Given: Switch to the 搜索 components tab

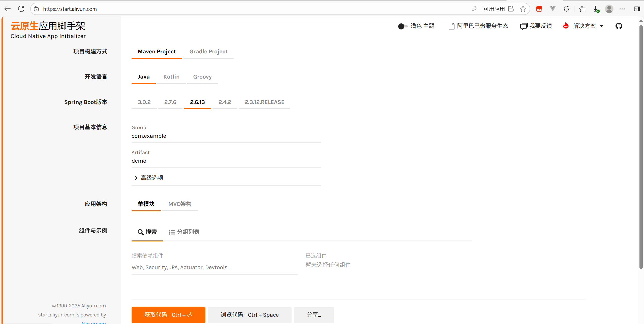Looking at the screenshot, I should pyautogui.click(x=147, y=232).
